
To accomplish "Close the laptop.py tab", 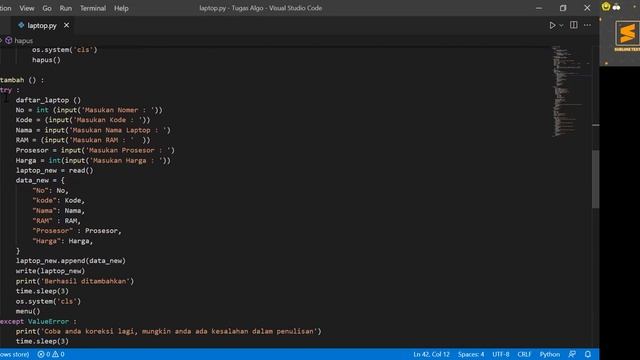I will coord(67,25).
